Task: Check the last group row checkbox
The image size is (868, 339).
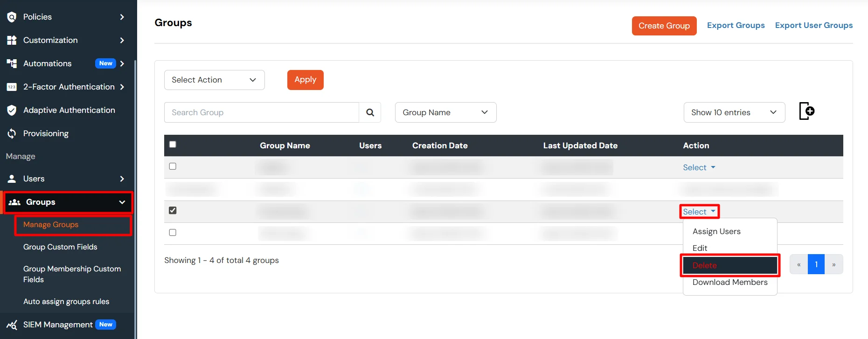Action: coord(173,232)
